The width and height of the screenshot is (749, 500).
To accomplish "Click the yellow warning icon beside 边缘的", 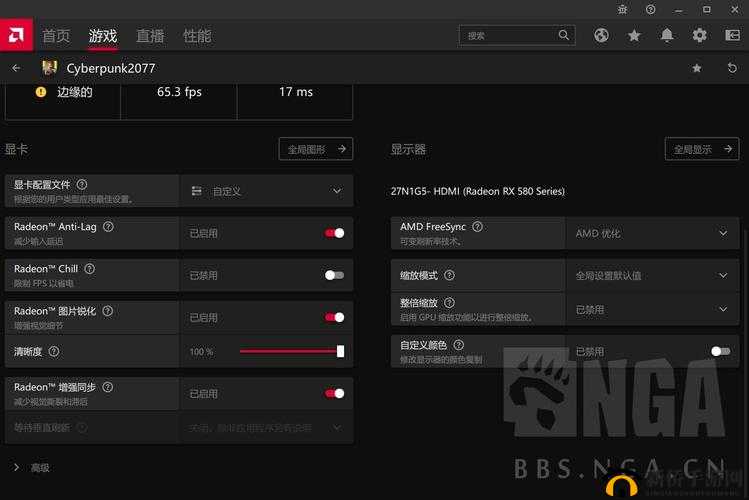I will point(41,92).
